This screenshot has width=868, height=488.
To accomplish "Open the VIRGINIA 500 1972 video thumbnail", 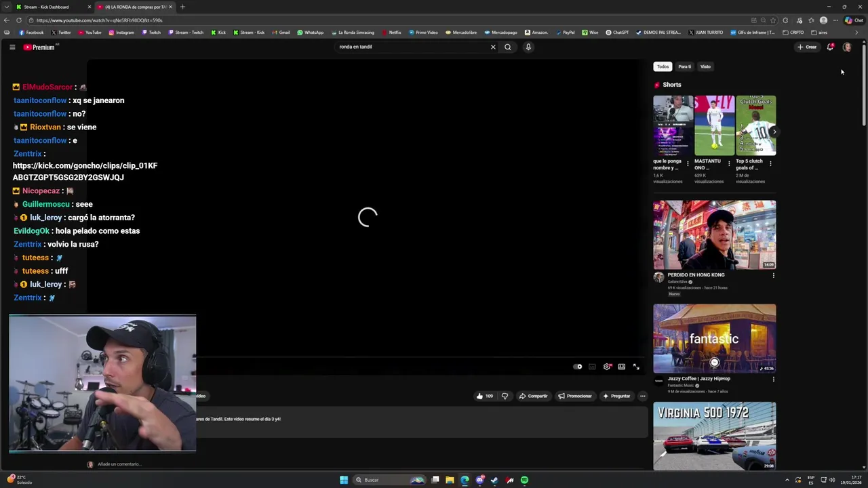I will click(715, 436).
